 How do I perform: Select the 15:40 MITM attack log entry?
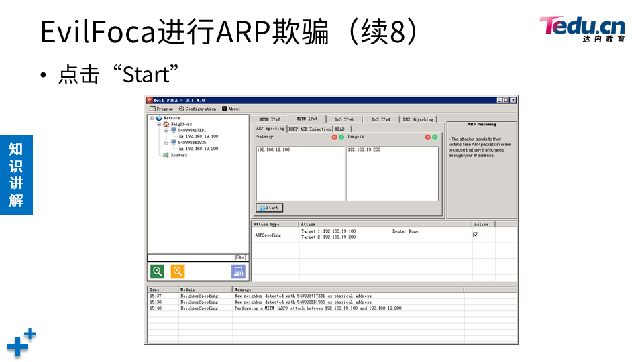(x=332, y=308)
